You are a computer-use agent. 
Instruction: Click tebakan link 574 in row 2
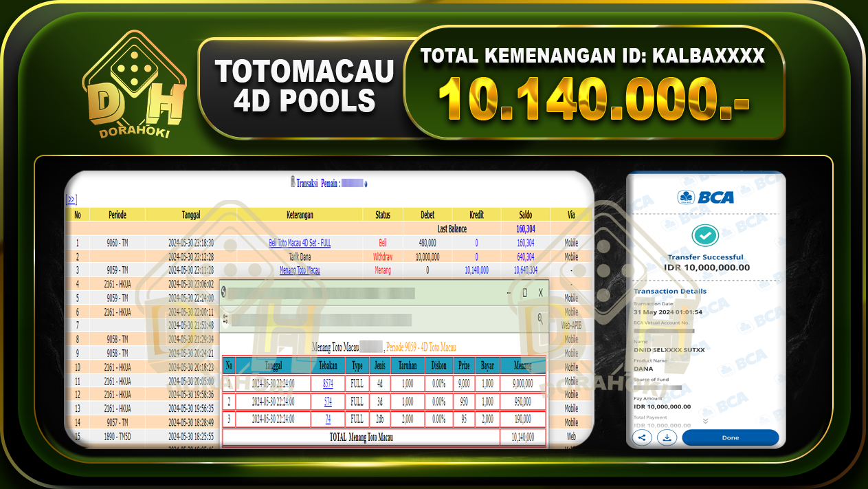(x=328, y=401)
